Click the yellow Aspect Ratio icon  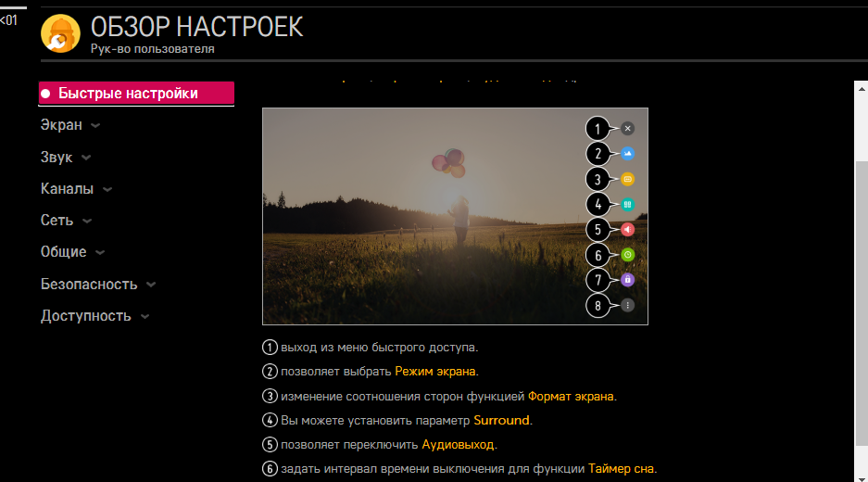tap(628, 179)
